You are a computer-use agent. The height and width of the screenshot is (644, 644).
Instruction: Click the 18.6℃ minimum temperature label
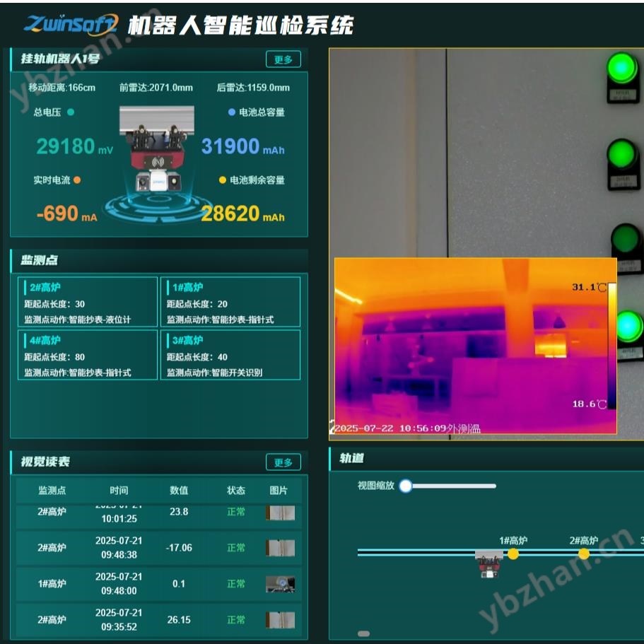pyautogui.click(x=589, y=404)
